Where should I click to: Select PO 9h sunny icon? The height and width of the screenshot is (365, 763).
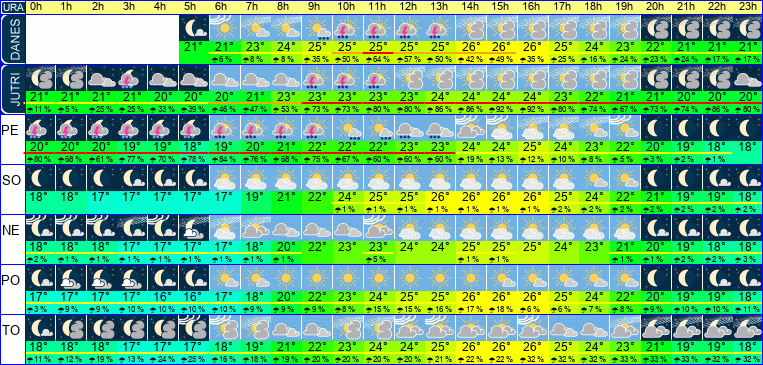click(317, 278)
